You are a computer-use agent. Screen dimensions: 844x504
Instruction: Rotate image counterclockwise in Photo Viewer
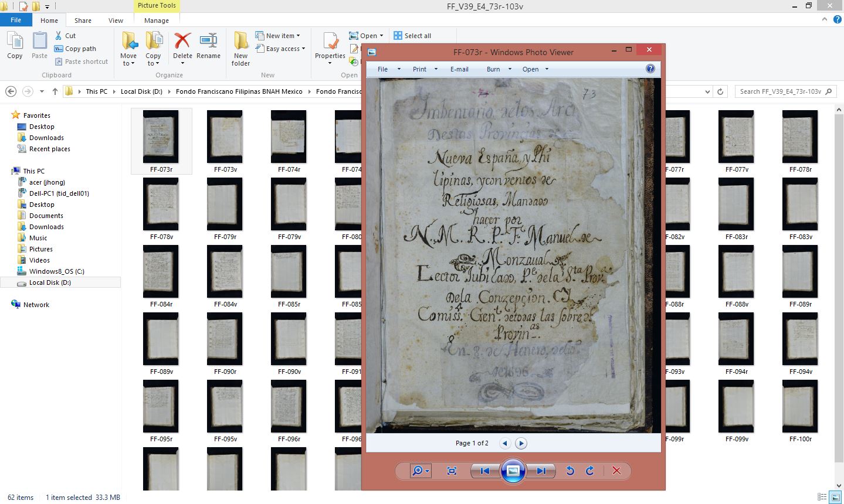coord(570,471)
